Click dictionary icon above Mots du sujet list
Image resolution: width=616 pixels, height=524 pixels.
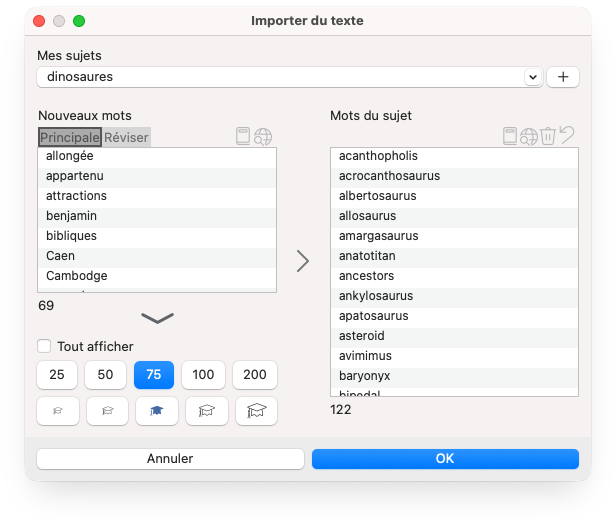tap(510, 136)
